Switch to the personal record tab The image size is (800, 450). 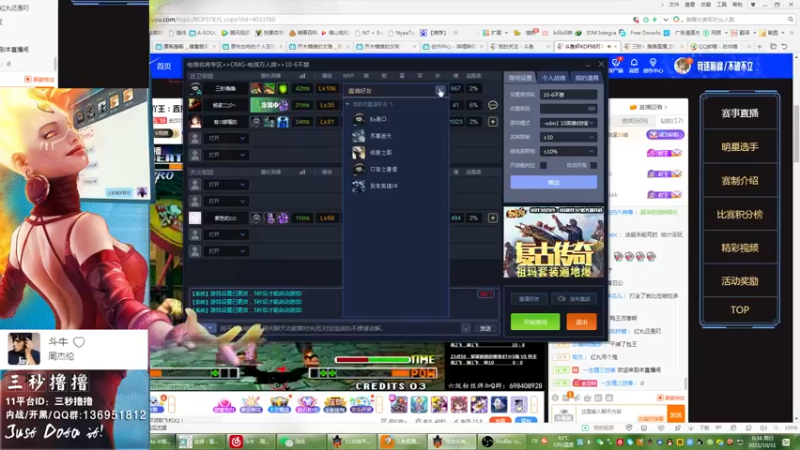[553, 78]
